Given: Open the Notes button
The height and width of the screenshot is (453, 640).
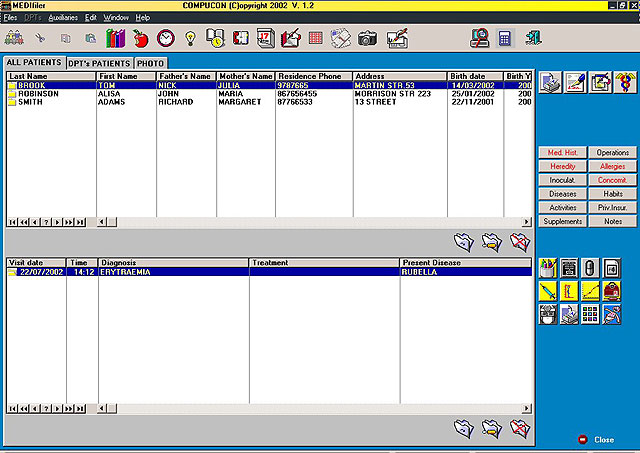Looking at the screenshot, I should (x=613, y=221).
